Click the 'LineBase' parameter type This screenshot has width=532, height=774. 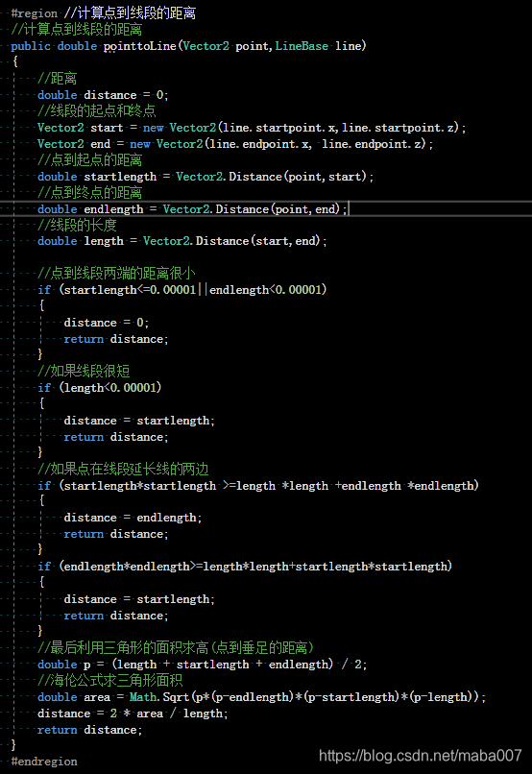tap(301, 46)
